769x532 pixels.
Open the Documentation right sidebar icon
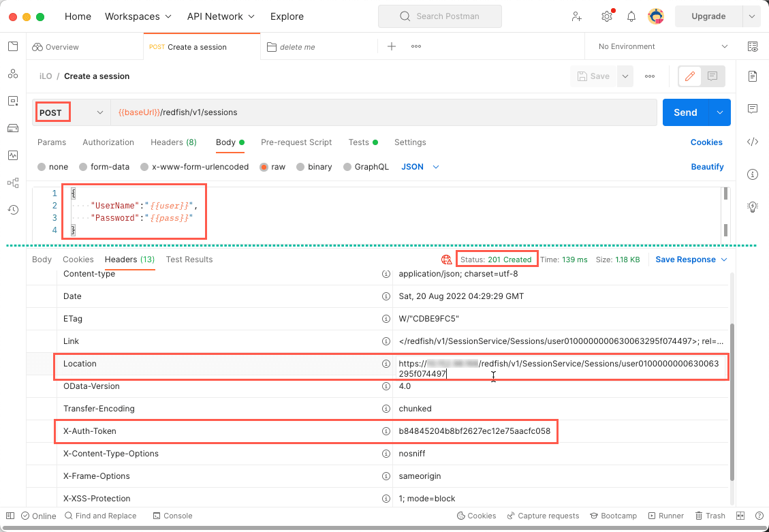753,76
